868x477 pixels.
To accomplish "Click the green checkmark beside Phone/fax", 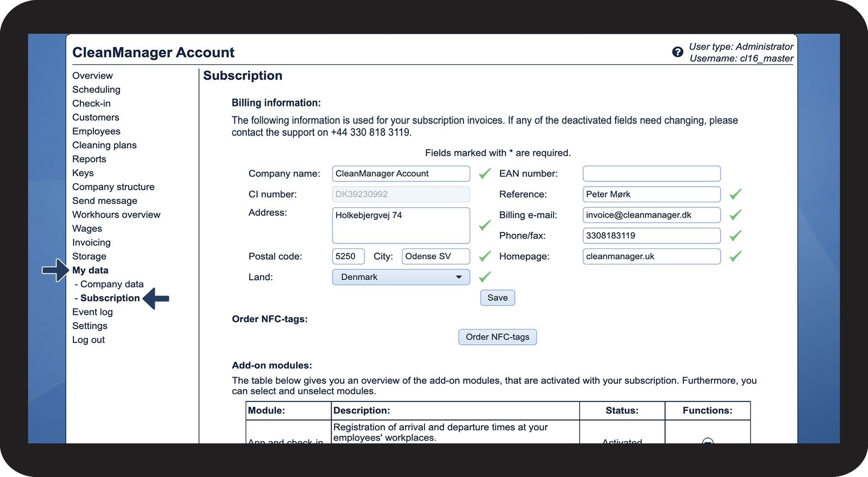I will click(735, 235).
